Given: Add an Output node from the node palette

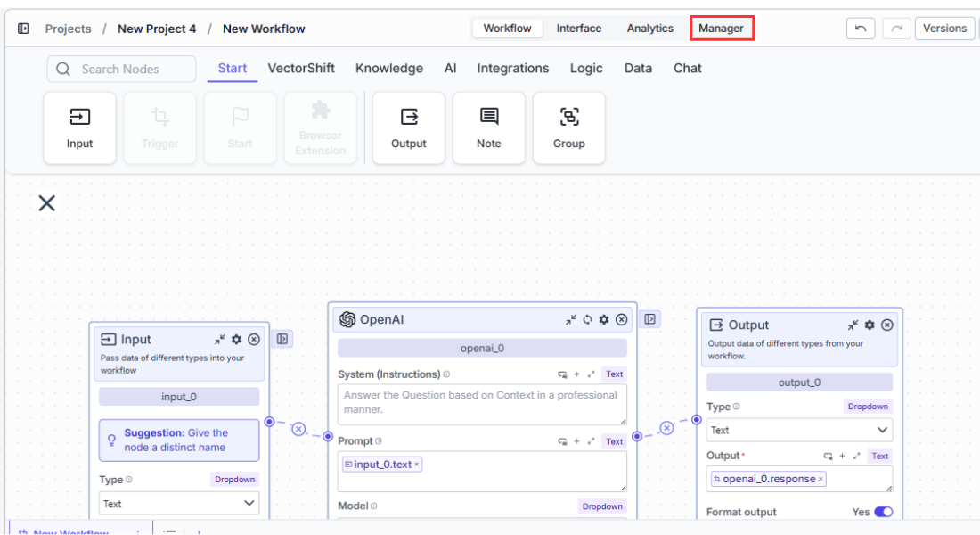Looking at the screenshot, I should pos(408,128).
